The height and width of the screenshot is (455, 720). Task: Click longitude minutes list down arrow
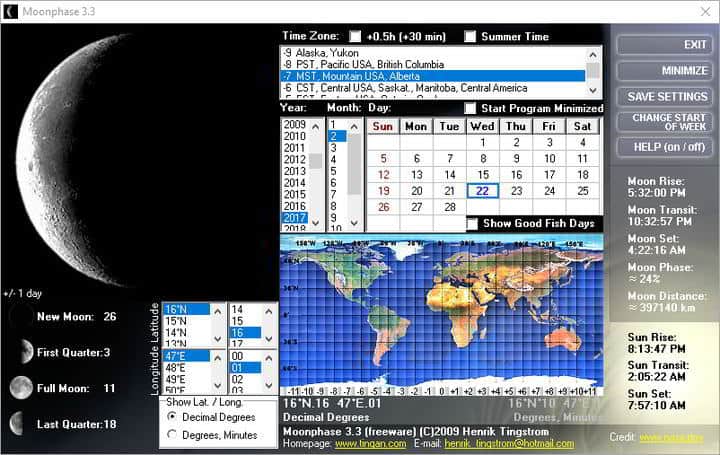(x=269, y=386)
